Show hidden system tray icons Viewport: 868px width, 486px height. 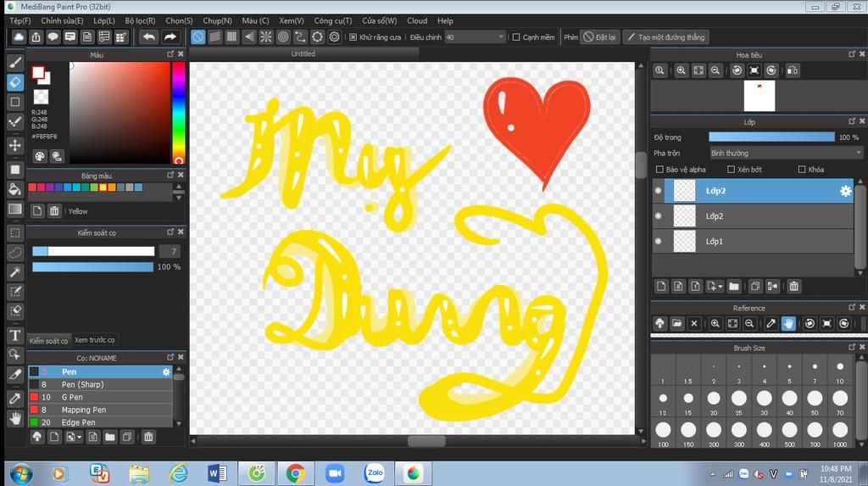[712, 474]
